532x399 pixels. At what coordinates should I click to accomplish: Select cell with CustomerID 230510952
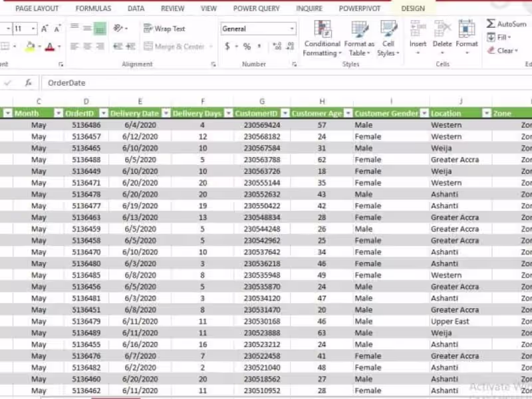262,390
